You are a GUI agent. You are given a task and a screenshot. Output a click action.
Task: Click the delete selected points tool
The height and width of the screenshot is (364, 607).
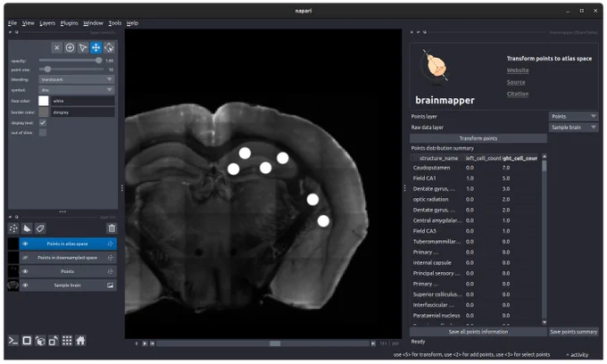tap(57, 47)
